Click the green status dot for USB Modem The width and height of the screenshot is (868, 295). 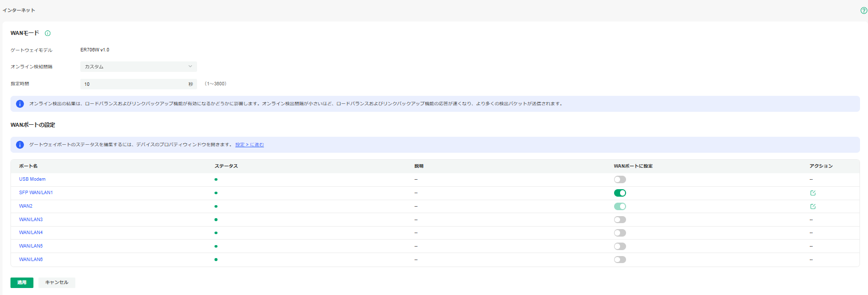[x=216, y=179]
